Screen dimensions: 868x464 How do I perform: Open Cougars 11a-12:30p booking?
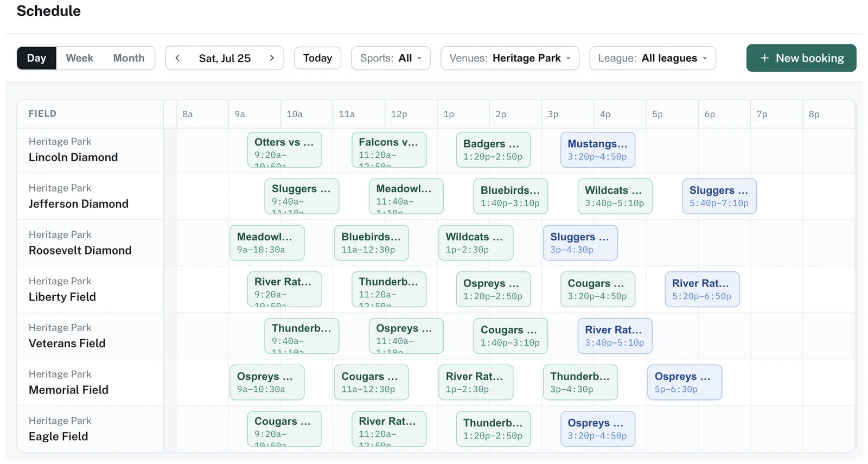pyautogui.click(x=372, y=383)
